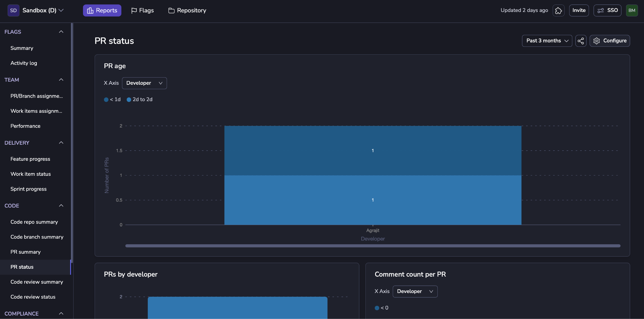
Task: Click the upper dark bar segment for Agrajit
Action: point(373,151)
